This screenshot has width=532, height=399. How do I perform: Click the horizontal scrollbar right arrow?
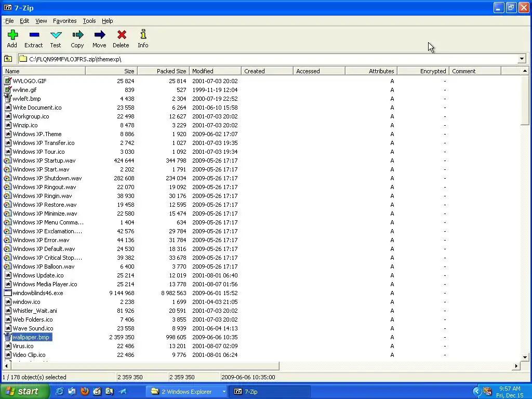click(516, 366)
